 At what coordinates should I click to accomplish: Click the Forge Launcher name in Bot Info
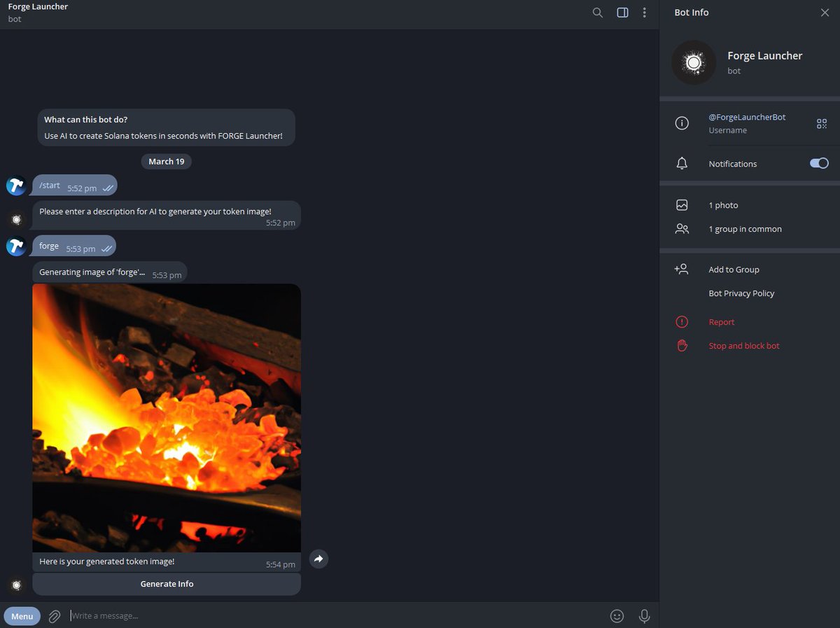[x=765, y=56]
